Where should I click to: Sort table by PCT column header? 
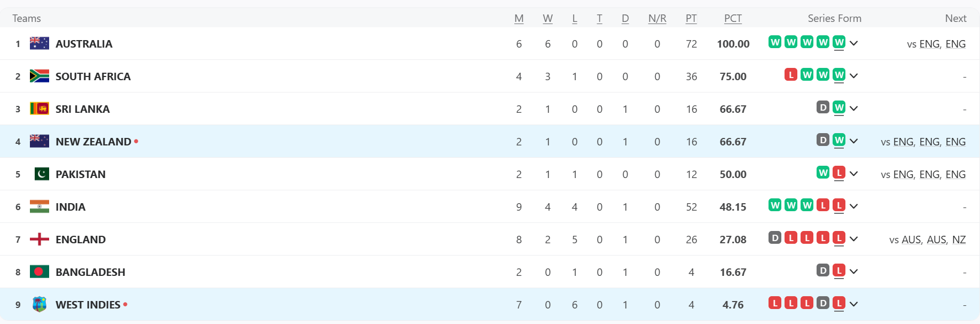click(733, 18)
